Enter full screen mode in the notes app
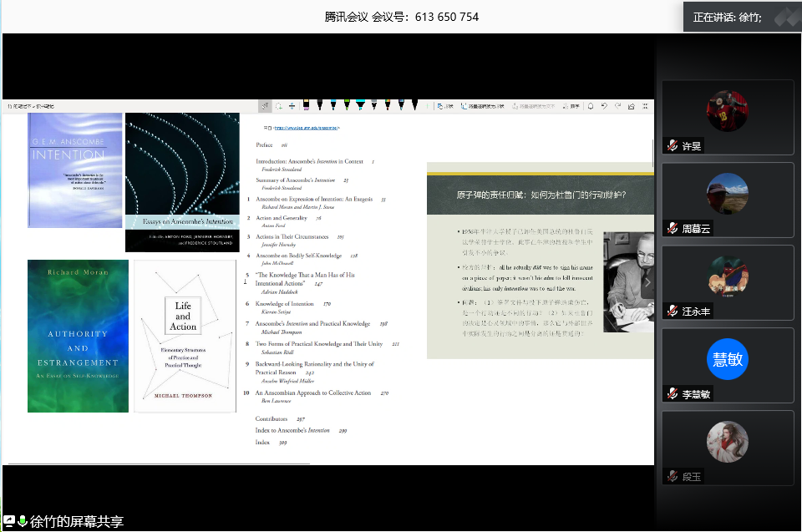802x532 pixels. 645,106
